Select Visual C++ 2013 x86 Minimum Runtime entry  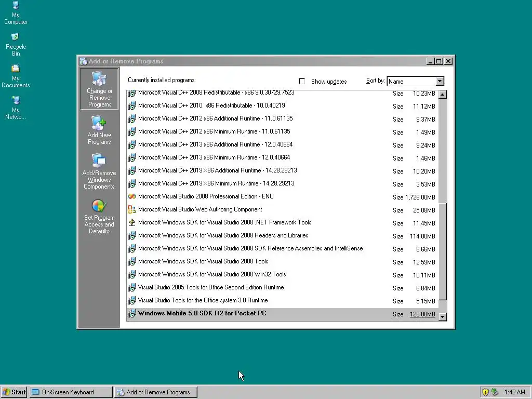(282, 158)
